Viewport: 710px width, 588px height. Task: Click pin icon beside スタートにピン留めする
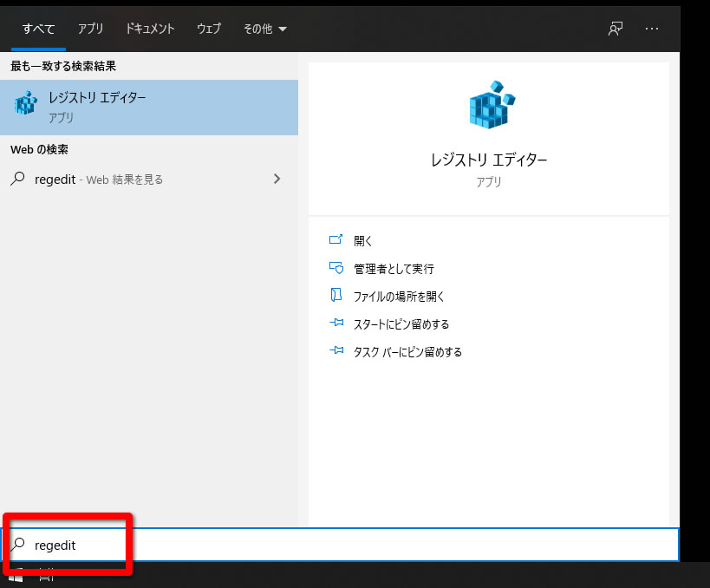336,323
